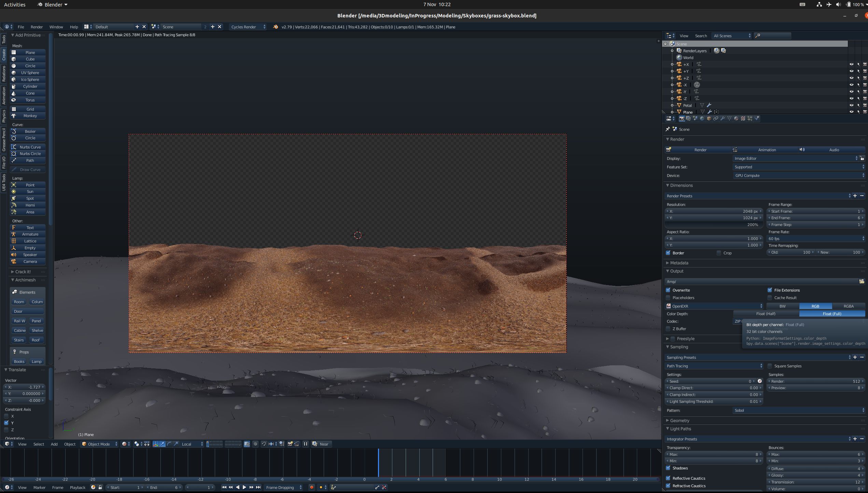Toggle the snap magnet icon in 3D header

(x=264, y=444)
